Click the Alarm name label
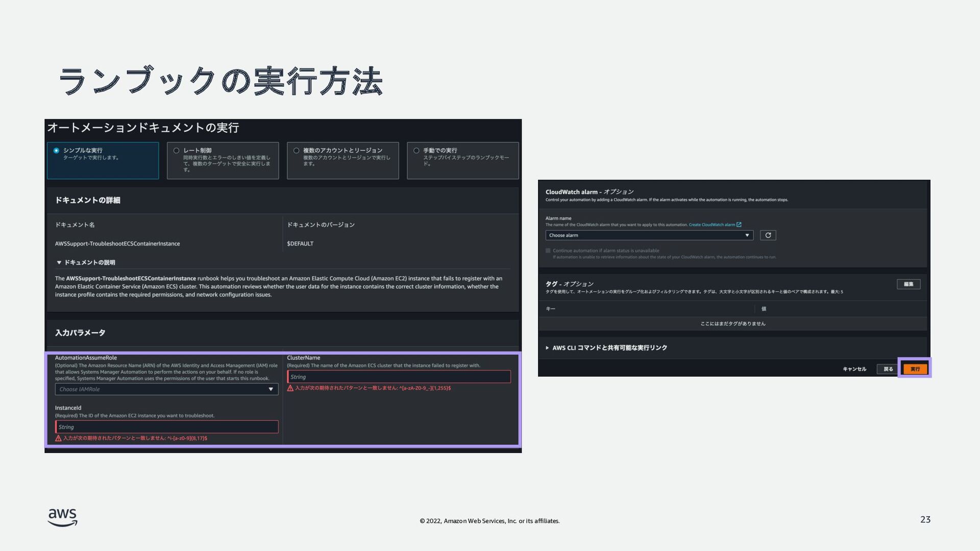 [x=558, y=218]
